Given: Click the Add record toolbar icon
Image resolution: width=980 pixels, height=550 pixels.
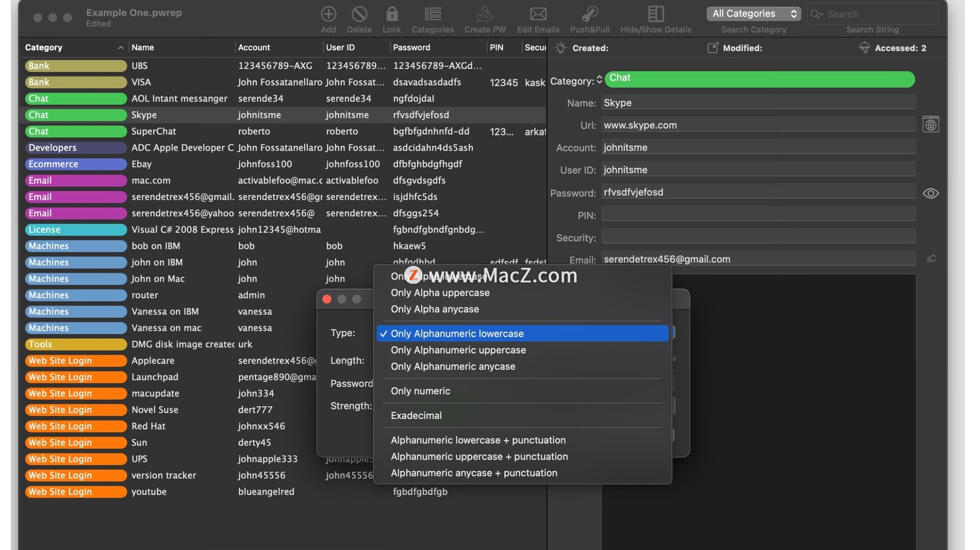Looking at the screenshot, I should pyautogui.click(x=328, y=14).
